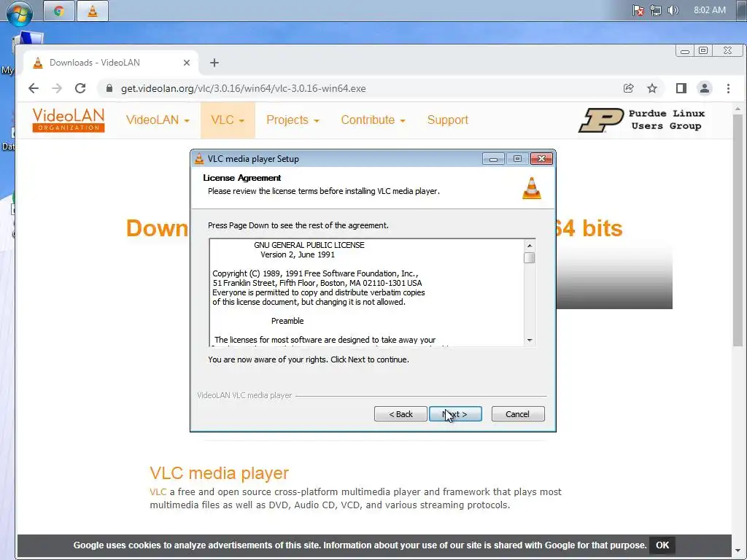Image resolution: width=747 pixels, height=560 pixels.
Task: Open a new Chrome tab
Action: [x=214, y=63]
